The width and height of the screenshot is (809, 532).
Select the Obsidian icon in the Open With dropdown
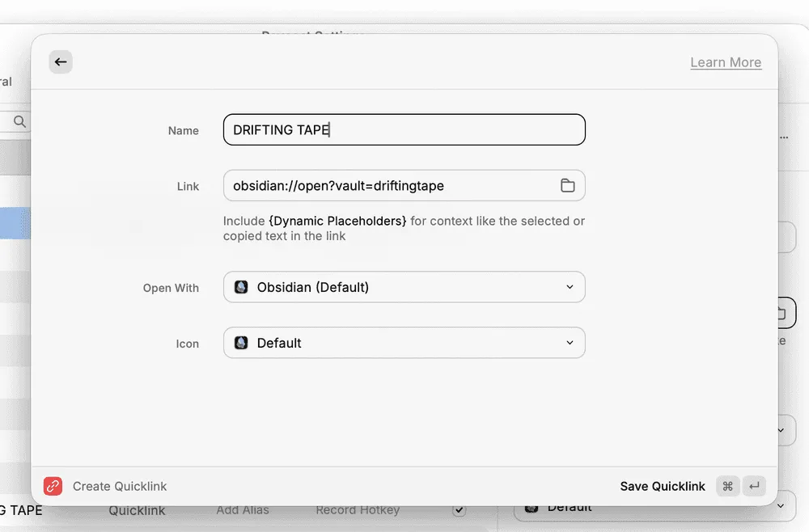tap(241, 287)
